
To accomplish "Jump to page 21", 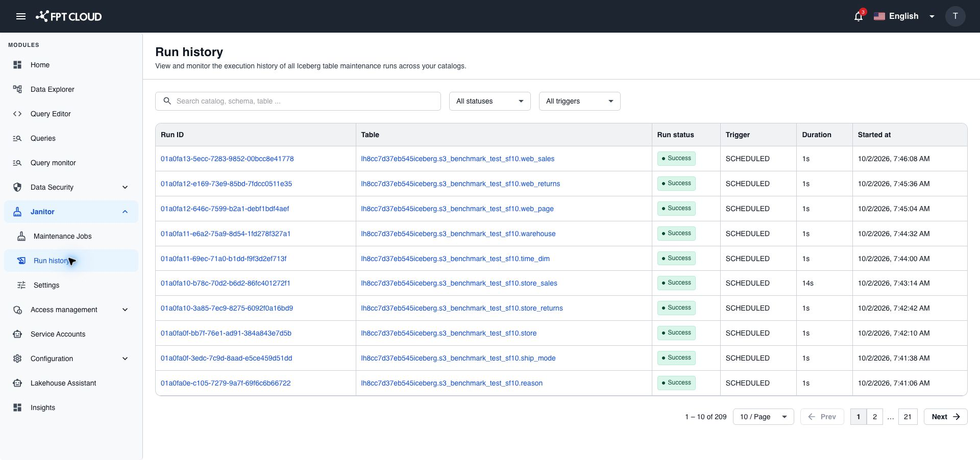I will click(x=908, y=417).
